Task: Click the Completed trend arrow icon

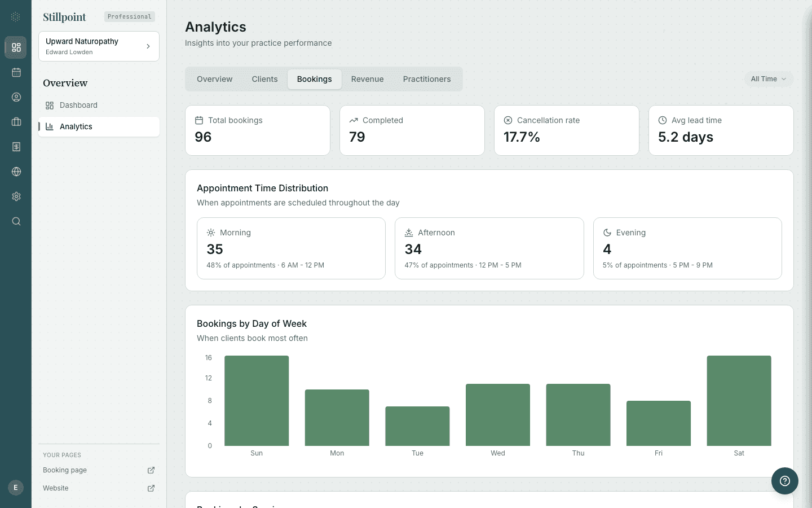Action: point(354,120)
